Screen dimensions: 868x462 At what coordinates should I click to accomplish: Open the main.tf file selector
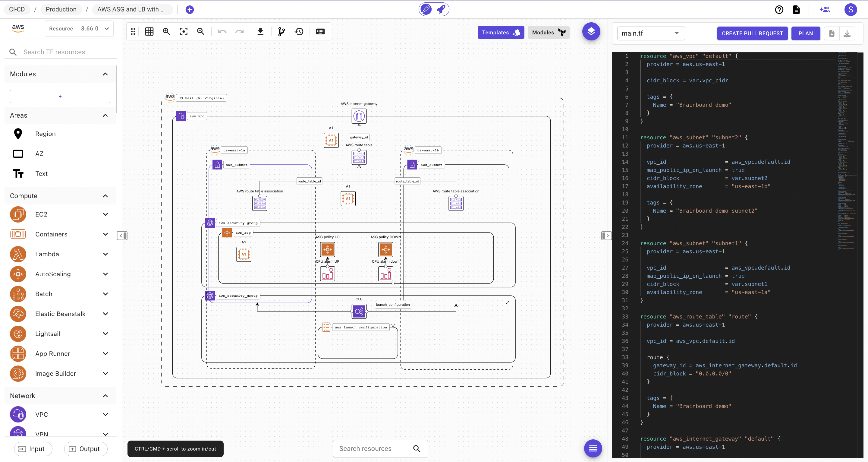point(650,33)
